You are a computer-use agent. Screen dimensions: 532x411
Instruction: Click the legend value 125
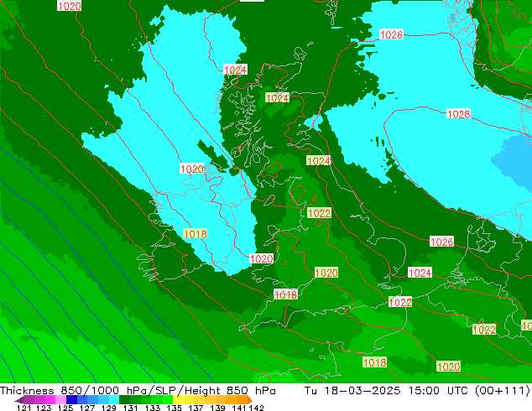click(65, 408)
